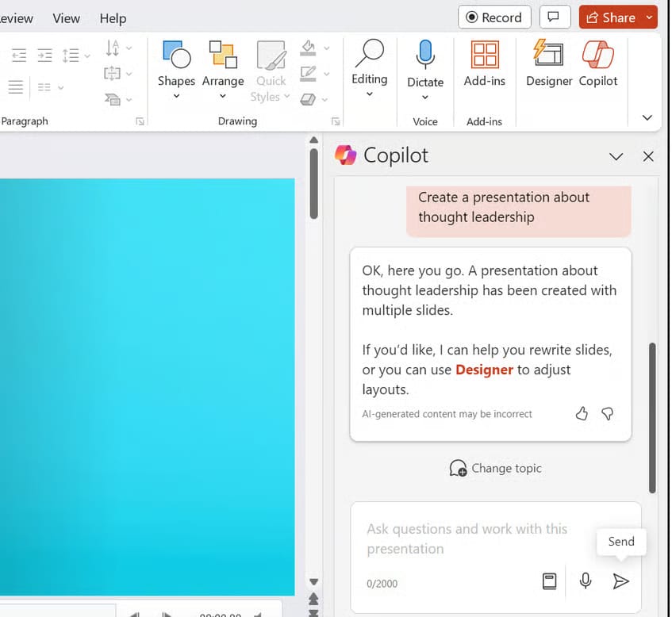Open the prompt guide book icon

(549, 581)
